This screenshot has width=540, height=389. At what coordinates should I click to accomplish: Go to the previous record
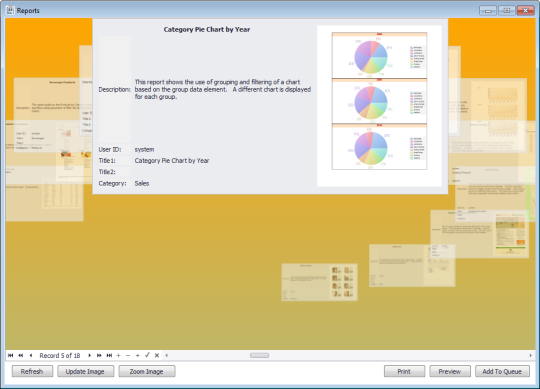coord(31,355)
